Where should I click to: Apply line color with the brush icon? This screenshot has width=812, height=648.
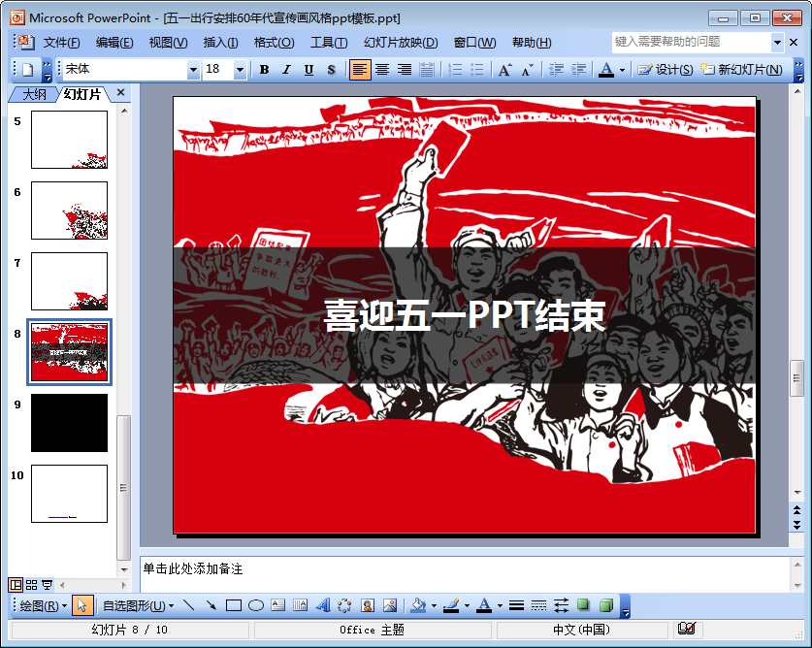451,605
